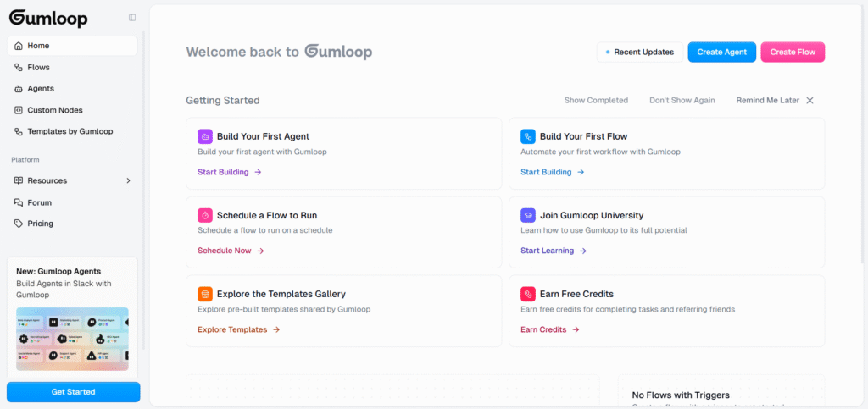Click 'Join Gumloop University' card title

pyautogui.click(x=592, y=216)
